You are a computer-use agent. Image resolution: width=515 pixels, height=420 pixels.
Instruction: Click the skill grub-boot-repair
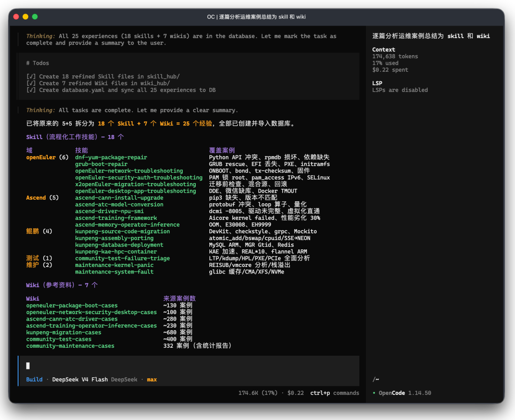[x=101, y=164]
